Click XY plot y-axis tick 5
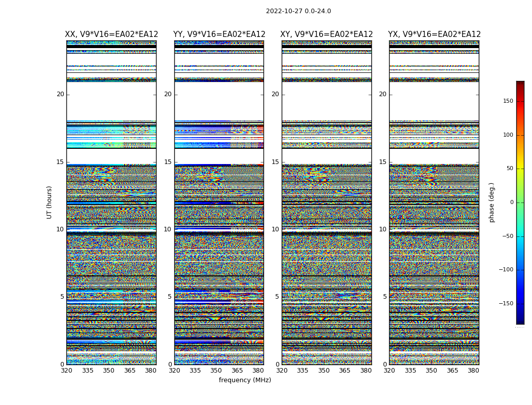This screenshot has height=405, width=532. click(277, 297)
